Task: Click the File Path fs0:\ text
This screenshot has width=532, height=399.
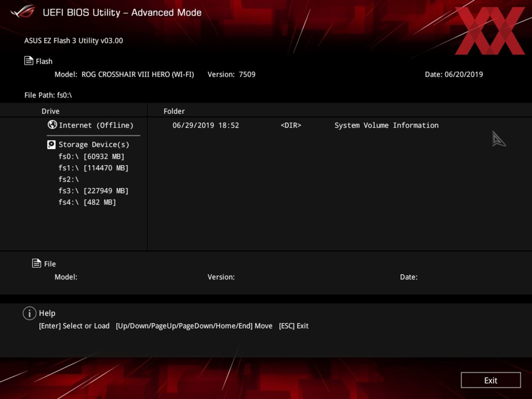Action: coord(48,95)
